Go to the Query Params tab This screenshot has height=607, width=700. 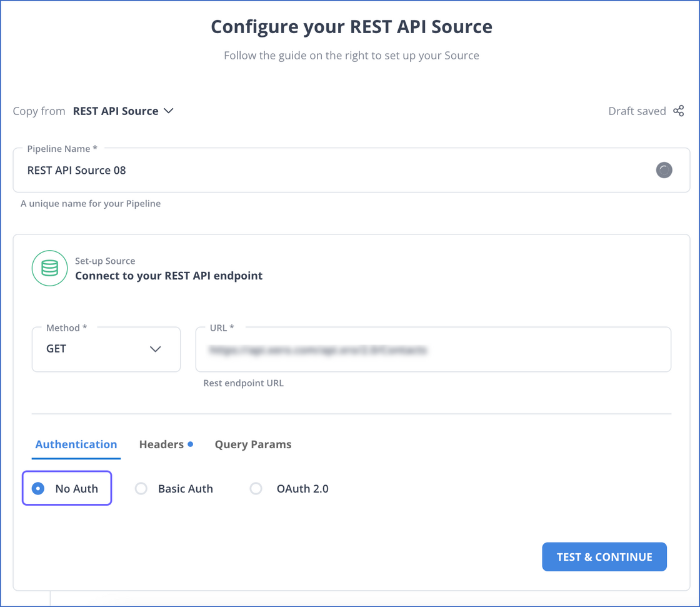point(253,444)
